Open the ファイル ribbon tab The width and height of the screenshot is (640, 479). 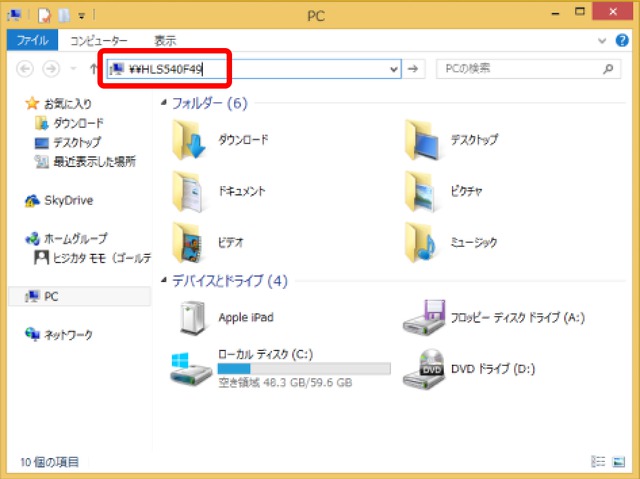[x=33, y=40]
